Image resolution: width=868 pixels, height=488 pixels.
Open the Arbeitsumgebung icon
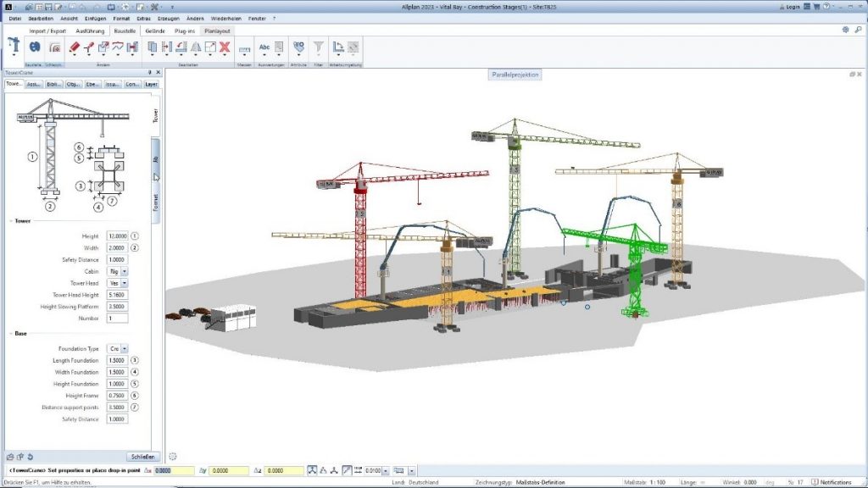coord(339,48)
